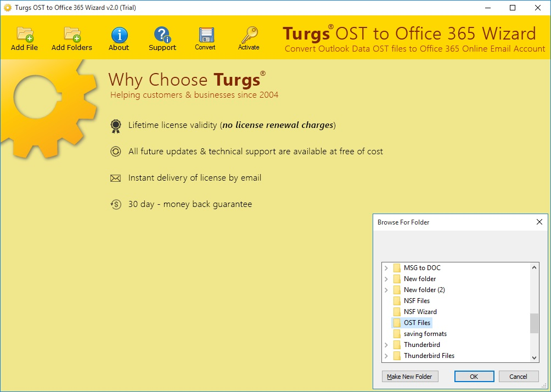
Task: Click the NSF Wizard folder icon
Action: point(397,312)
